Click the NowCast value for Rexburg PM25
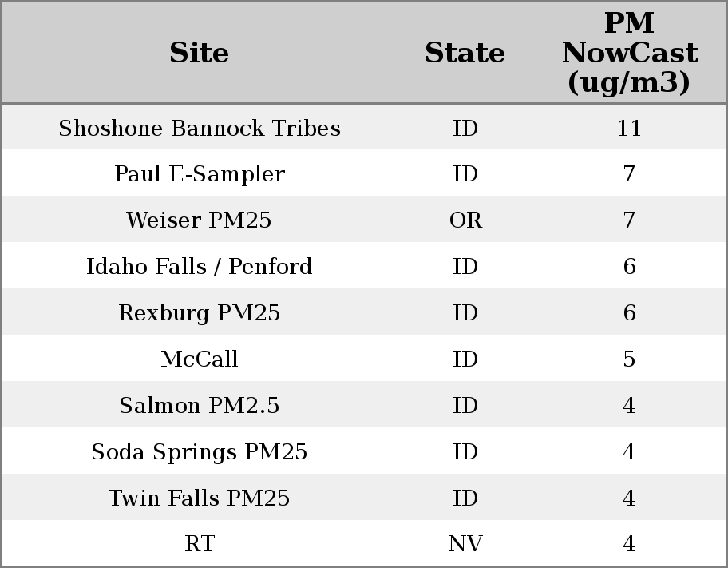Screen dimensions: 728x568 point(629,313)
